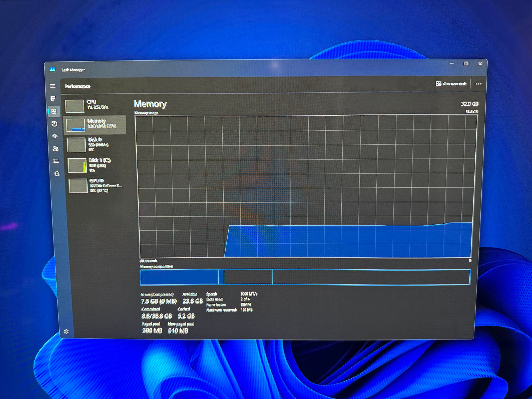Open the Users page icon
The image size is (532, 399).
click(x=55, y=149)
